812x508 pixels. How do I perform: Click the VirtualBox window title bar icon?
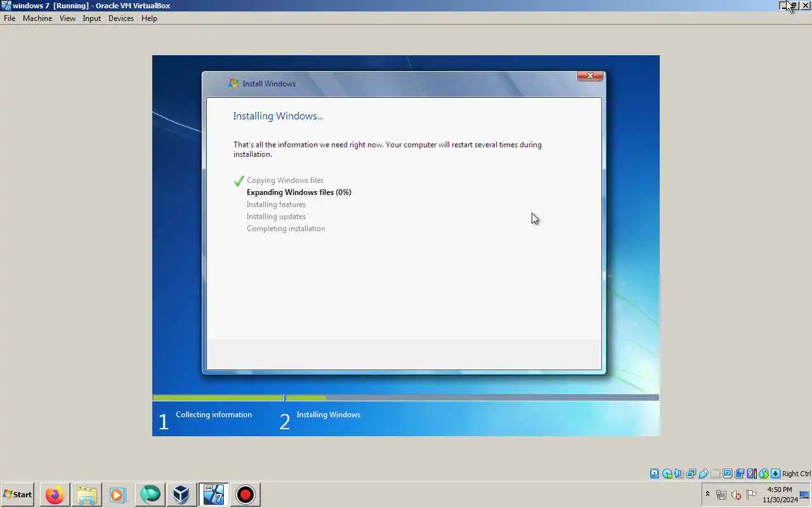pyautogui.click(x=6, y=6)
